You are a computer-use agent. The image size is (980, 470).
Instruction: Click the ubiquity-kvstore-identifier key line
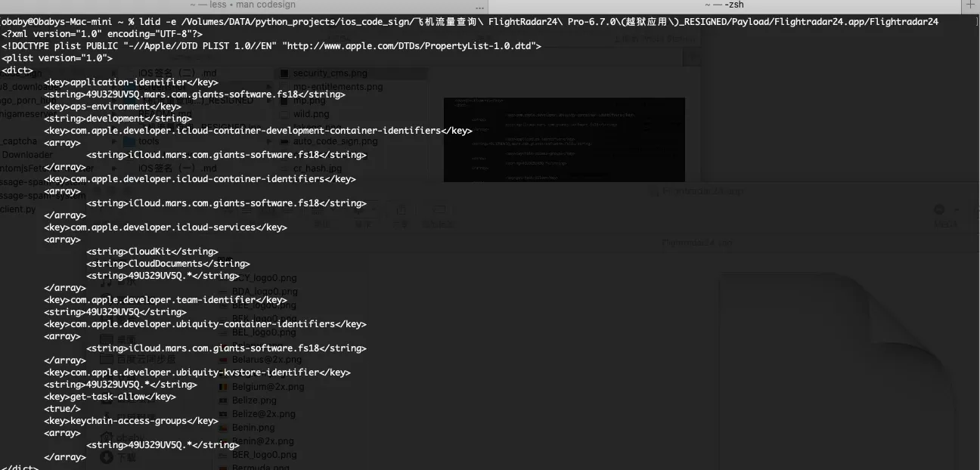tap(197, 373)
